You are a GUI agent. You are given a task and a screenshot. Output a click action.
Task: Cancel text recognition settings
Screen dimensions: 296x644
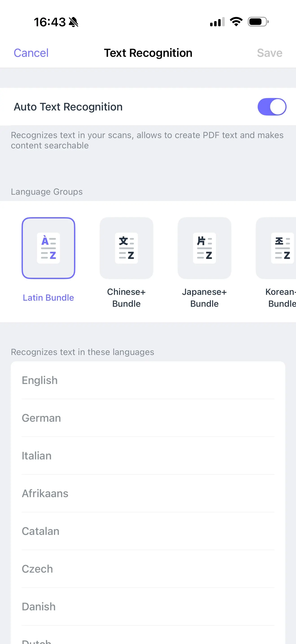tap(31, 53)
